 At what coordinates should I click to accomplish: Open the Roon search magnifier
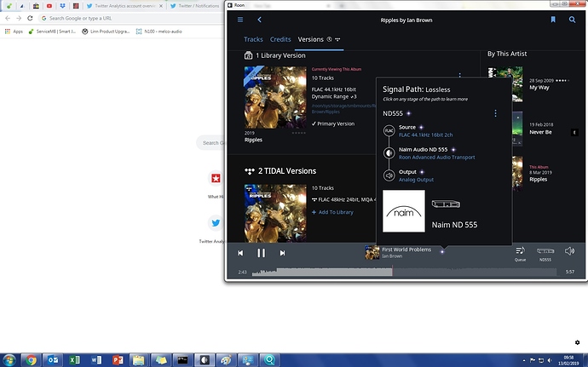[x=572, y=20]
